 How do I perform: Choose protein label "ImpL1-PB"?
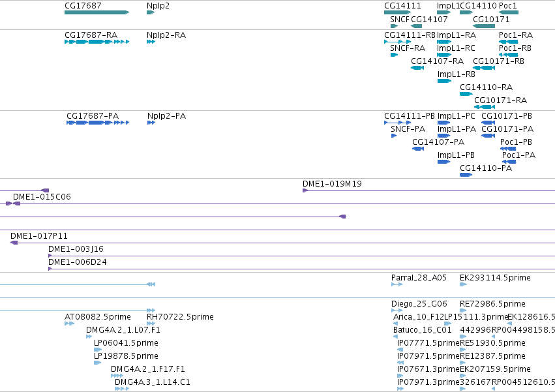pos(456,155)
